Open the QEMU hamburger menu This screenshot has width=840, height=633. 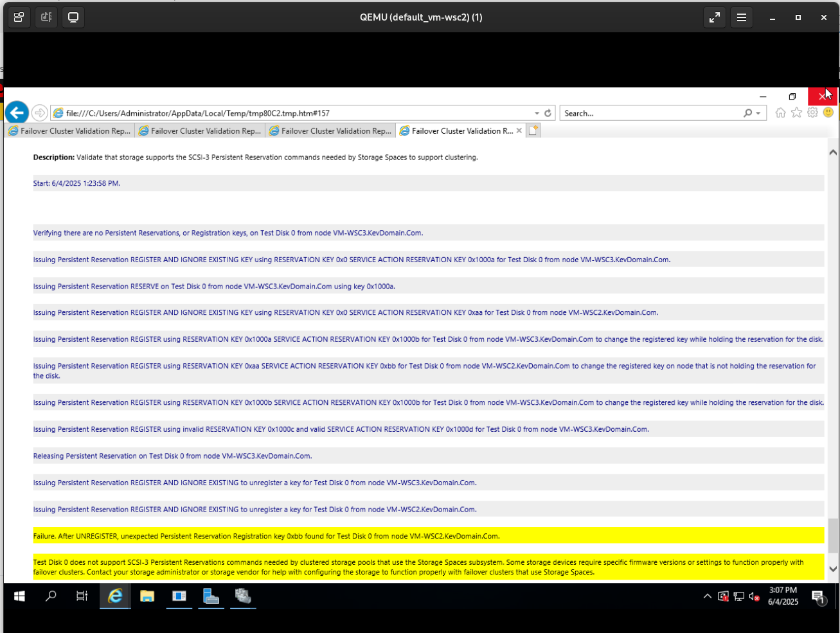tap(742, 17)
